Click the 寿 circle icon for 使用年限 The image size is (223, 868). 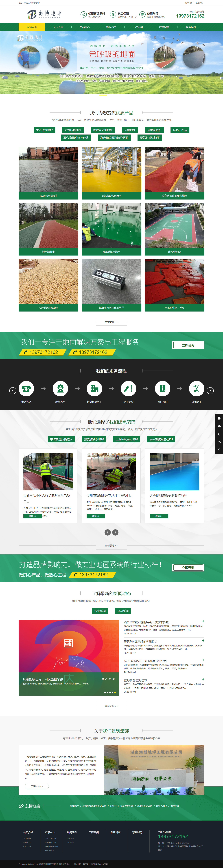pos(142,14)
